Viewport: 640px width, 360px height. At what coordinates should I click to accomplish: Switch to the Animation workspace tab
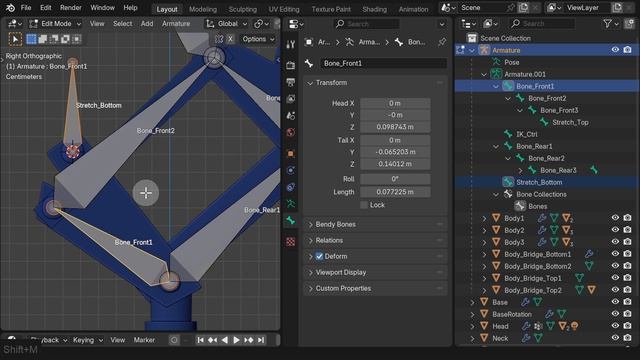[413, 9]
